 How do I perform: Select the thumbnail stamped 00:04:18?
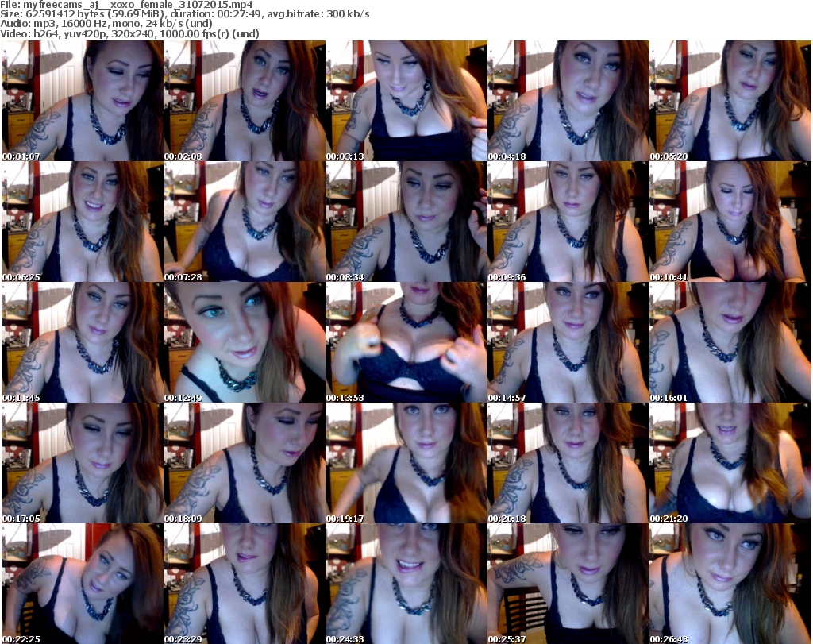coord(568,101)
